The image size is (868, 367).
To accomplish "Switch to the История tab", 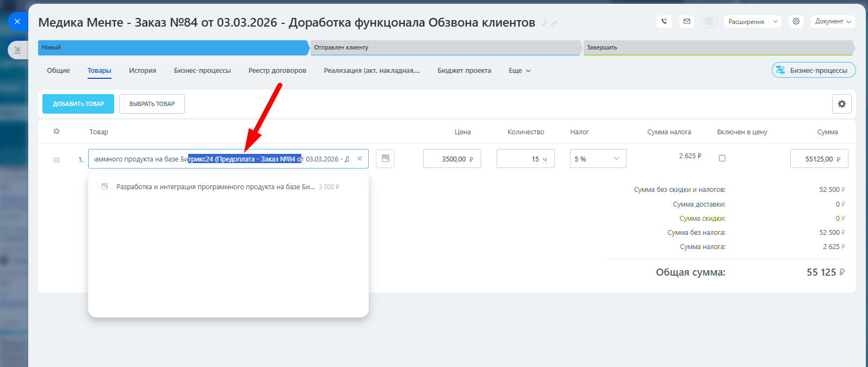I will tap(142, 71).
